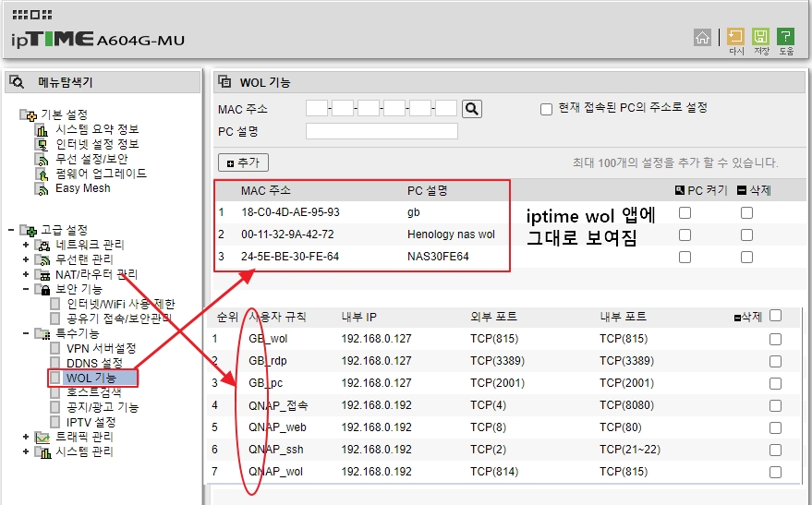Open 시스템 요약 정보 in menu tree

tap(97, 129)
